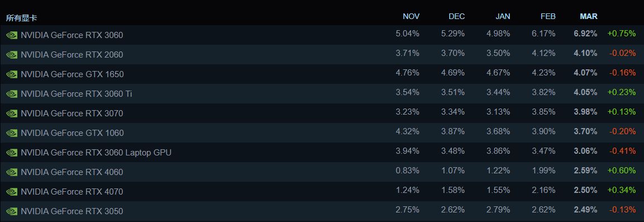This screenshot has width=644, height=222.
Task: Click the -0.41% change value
Action: pos(622,151)
